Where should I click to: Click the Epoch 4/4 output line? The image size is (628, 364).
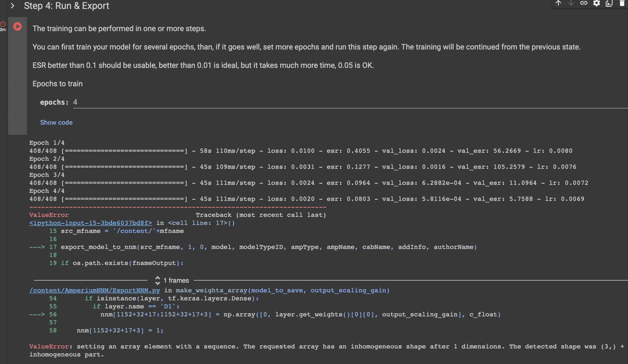point(47,191)
